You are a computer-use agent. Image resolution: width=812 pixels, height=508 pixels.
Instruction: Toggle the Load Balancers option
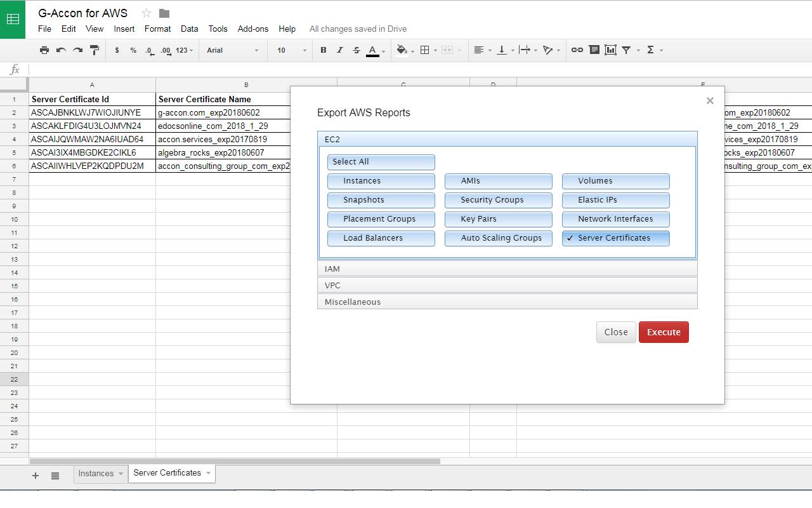[x=381, y=238]
